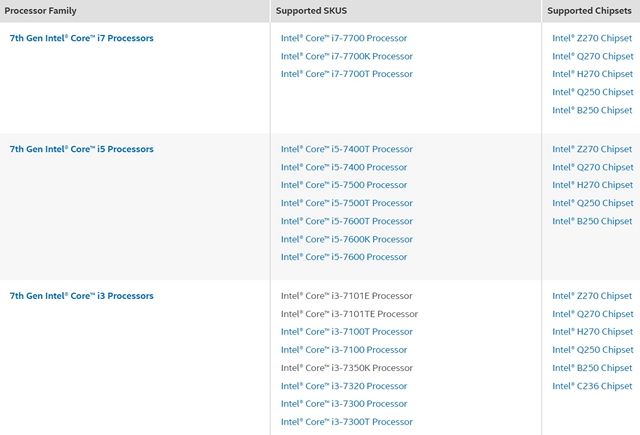Select H270 Chipset link in the i3 row

[x=592, y=332]
